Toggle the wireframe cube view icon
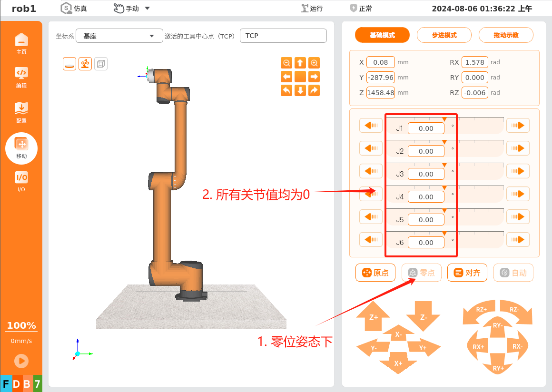 (101, 64)
